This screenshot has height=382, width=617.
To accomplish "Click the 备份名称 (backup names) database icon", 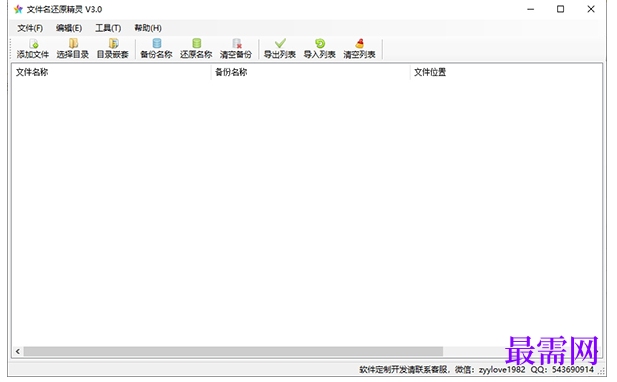I will tap(157, 44).
